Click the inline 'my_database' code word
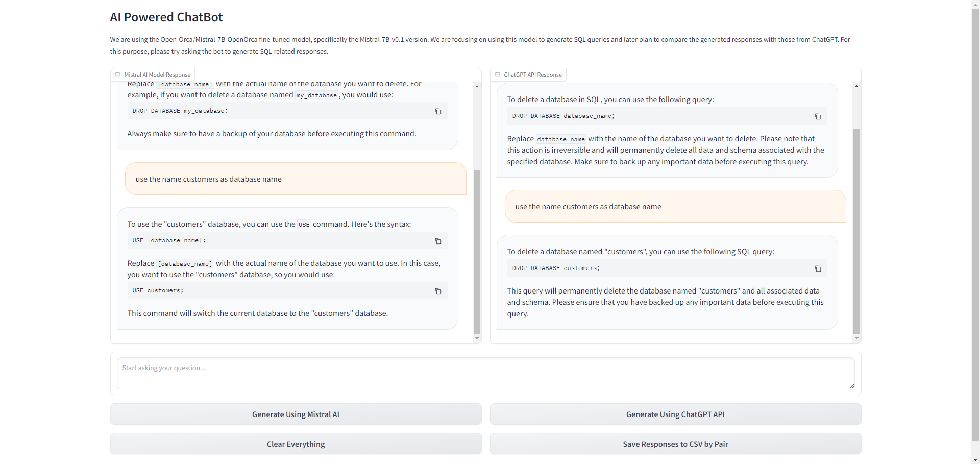The width and height of the screenshot is (980, 464). pos(316,95)
